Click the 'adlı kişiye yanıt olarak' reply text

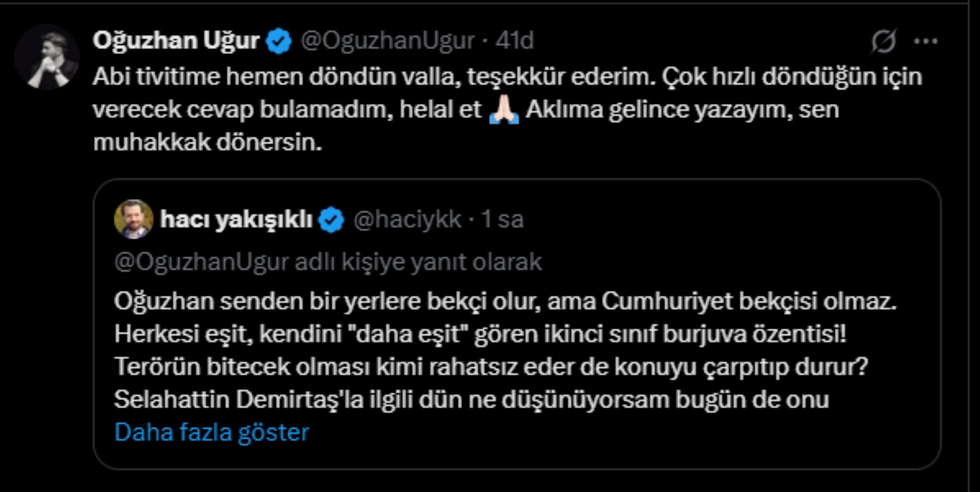click(x=418, y=262)
